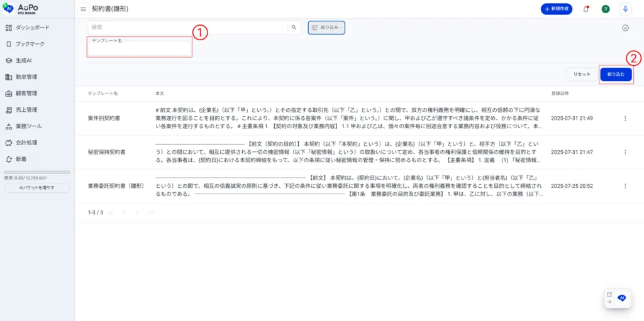The image size is (644, 321).
Task: Click date 2025-07-25 20:52
Action: 572,186
